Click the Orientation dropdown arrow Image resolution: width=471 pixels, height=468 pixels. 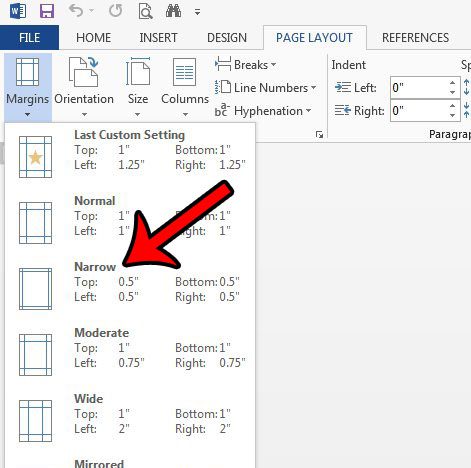point(84,115)
